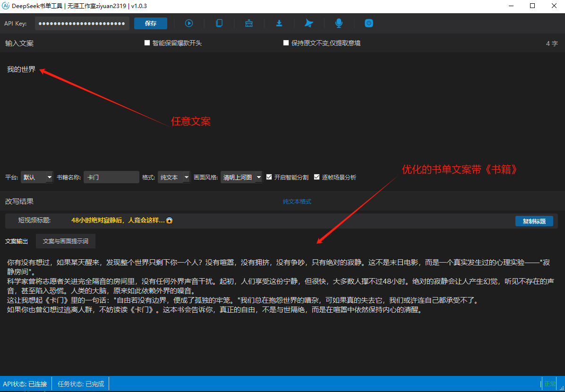Uncheck the 开启智能分割 checkbox
Viewport: 565px width, 392px height.
click(x=269, y=177)
